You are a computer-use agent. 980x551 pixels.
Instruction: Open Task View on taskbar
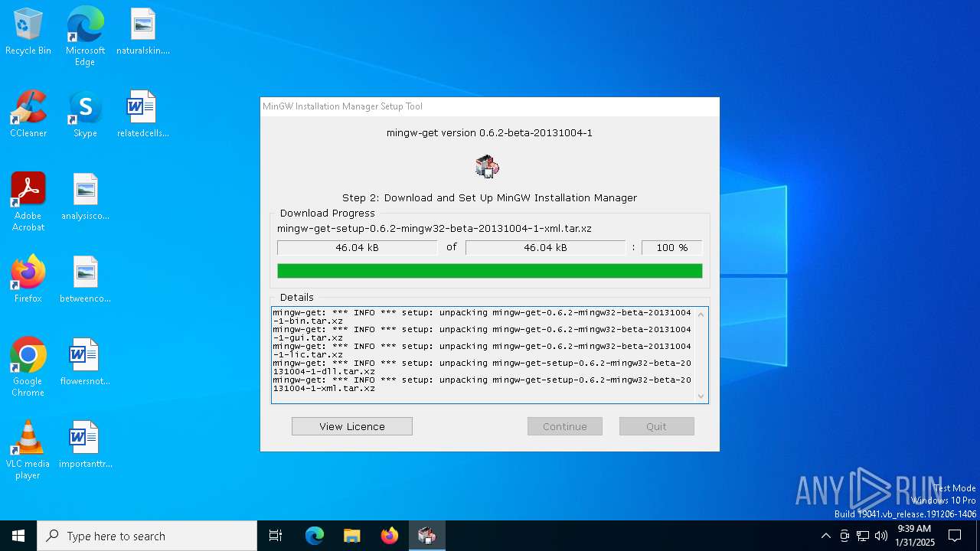coord(276,536)
